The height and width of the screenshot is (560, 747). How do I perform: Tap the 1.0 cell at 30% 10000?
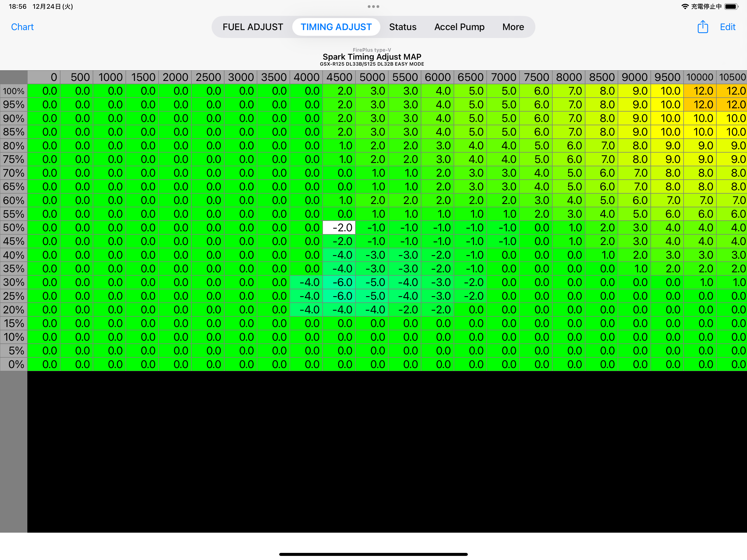pyautogui.click(x=700, y=282)
